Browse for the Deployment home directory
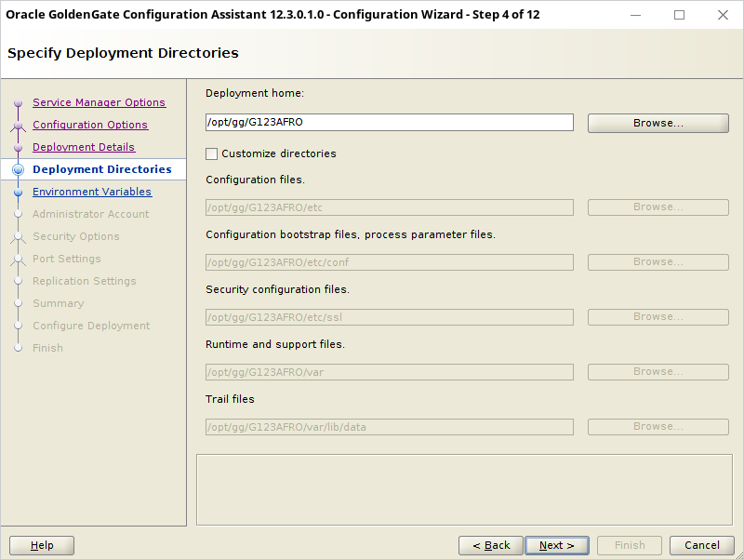The height and width of the screenshot is (560, 744). (658, 123)
